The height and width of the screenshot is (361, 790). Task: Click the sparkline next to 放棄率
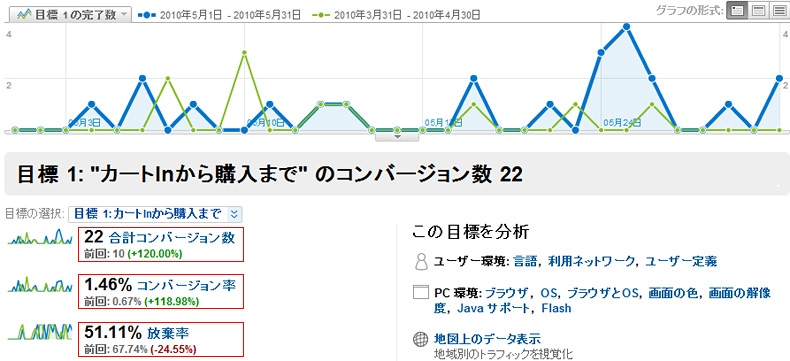tap(40, 332)
